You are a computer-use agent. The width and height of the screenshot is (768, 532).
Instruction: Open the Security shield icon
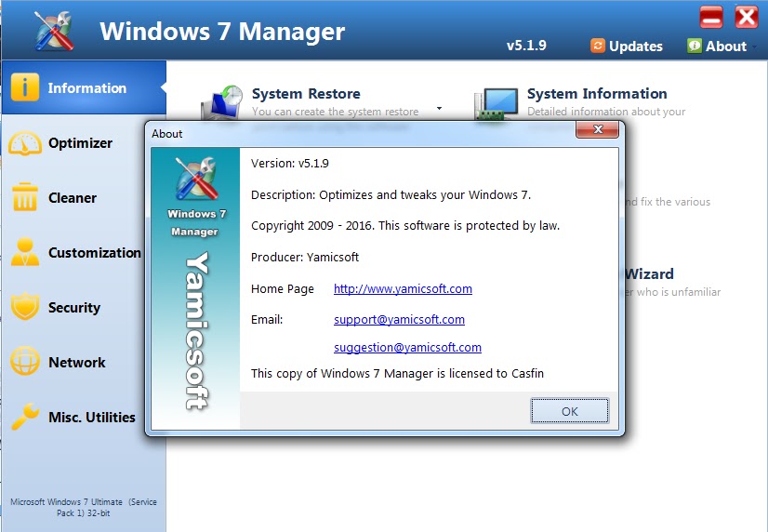[x=24, y=307]
